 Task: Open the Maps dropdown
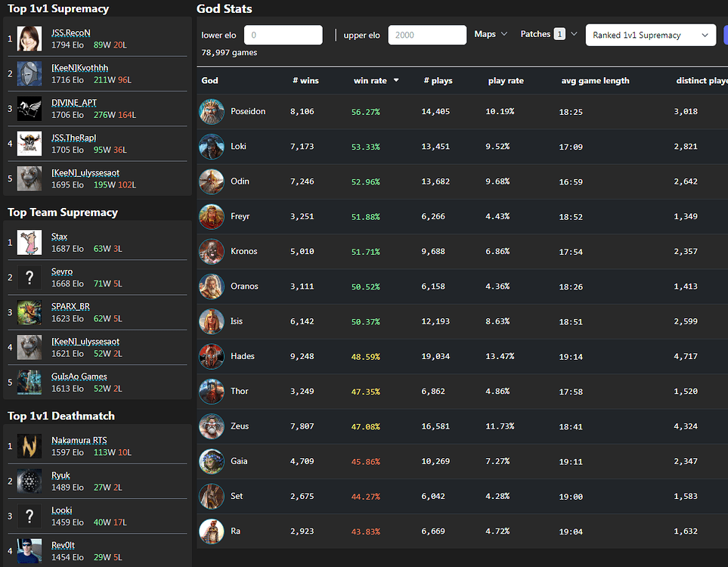491,35
